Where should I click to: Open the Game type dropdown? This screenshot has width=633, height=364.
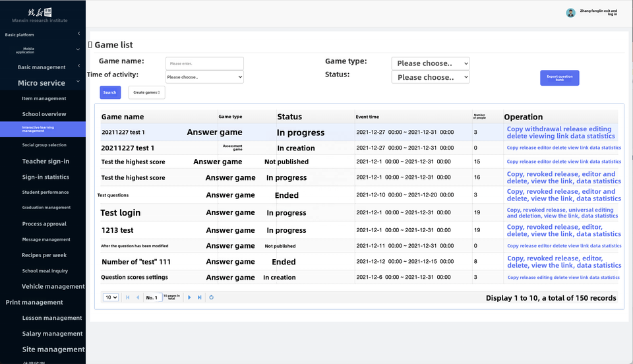[430, 63]
